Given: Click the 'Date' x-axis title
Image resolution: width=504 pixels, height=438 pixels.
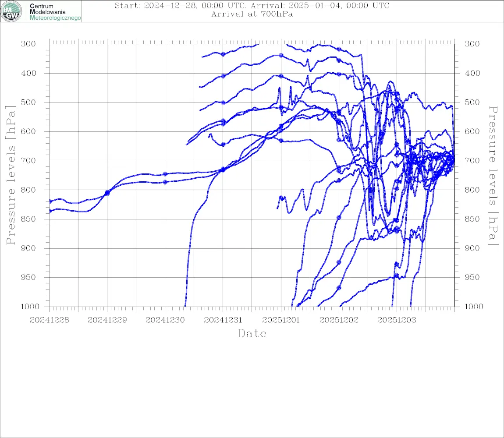Looking at the screenshot, I should (x=252, y=334).
